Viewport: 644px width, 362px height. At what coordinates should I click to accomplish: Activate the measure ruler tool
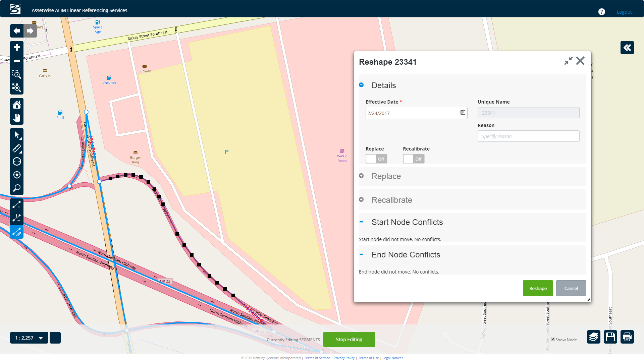[17, 148]
